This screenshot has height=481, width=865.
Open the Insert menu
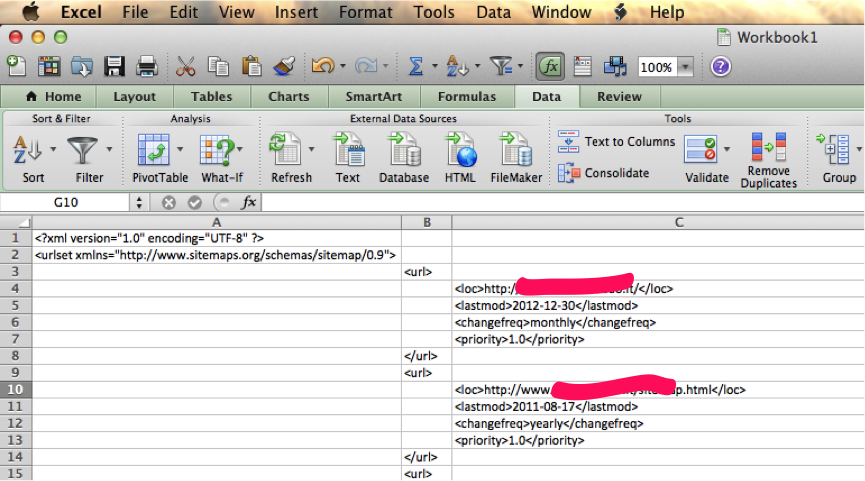coord(296,12)
